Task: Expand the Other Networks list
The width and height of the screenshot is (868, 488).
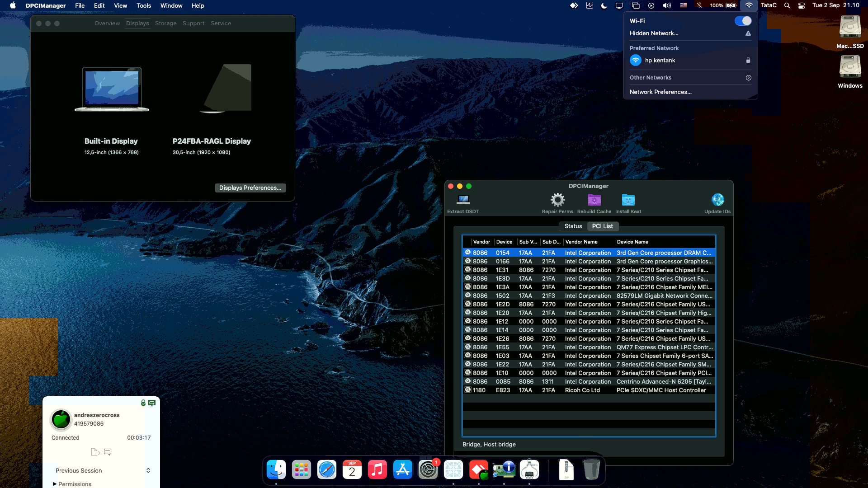Action: click(748, 78)
